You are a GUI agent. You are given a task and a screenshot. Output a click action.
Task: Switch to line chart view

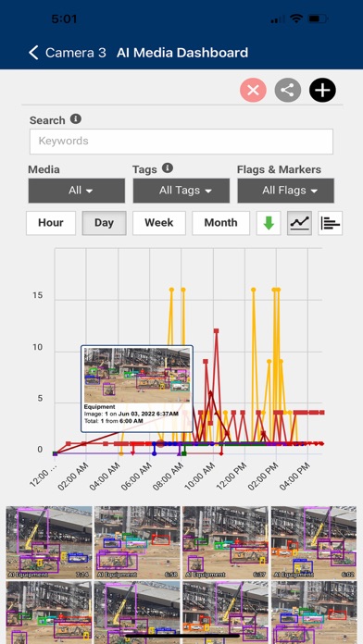click(299, 223)
